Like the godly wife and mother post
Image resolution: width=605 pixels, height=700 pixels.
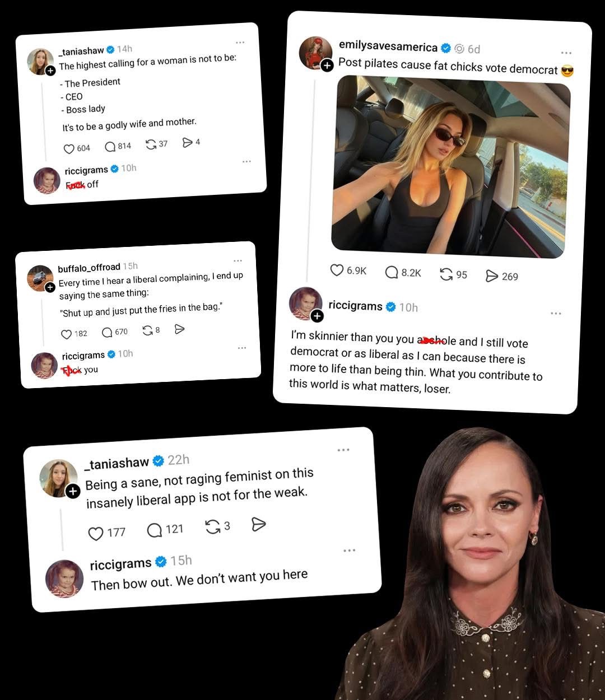tap(69, 149)
